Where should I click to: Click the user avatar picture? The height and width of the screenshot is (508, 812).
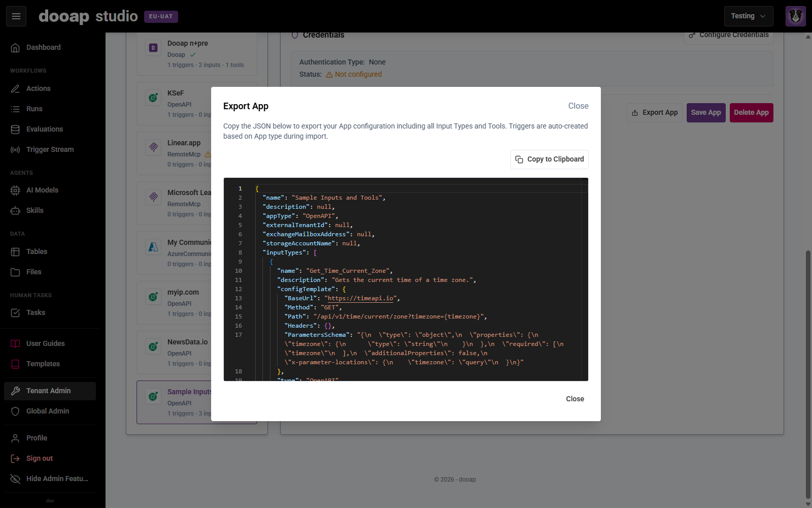[x=795, y=16]
